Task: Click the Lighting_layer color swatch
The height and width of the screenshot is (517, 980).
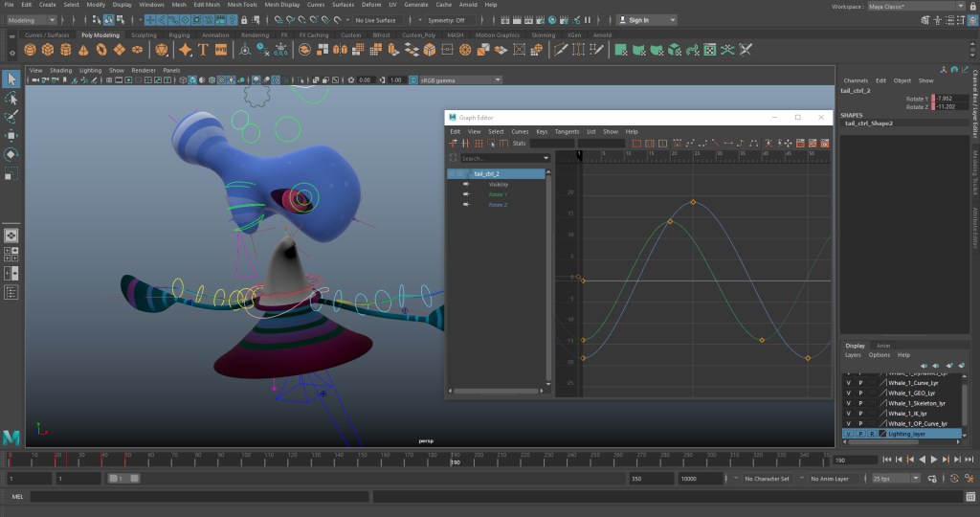Action: click(882, 434)
